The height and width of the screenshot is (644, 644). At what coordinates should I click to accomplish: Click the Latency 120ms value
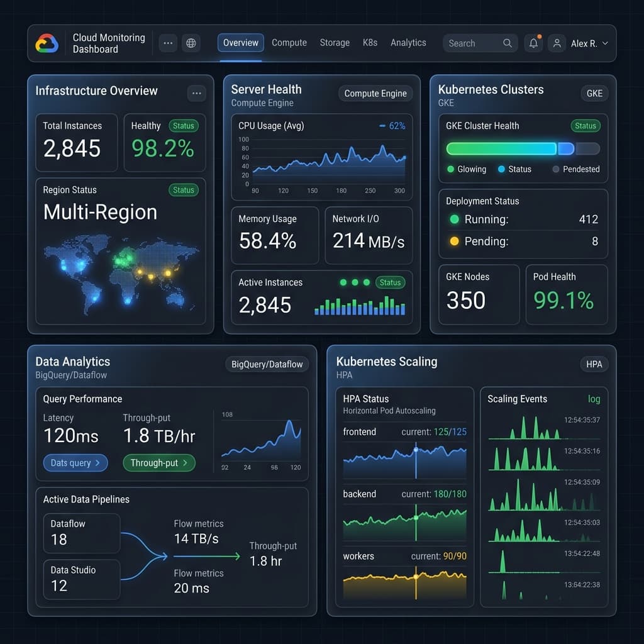[71, 436]
